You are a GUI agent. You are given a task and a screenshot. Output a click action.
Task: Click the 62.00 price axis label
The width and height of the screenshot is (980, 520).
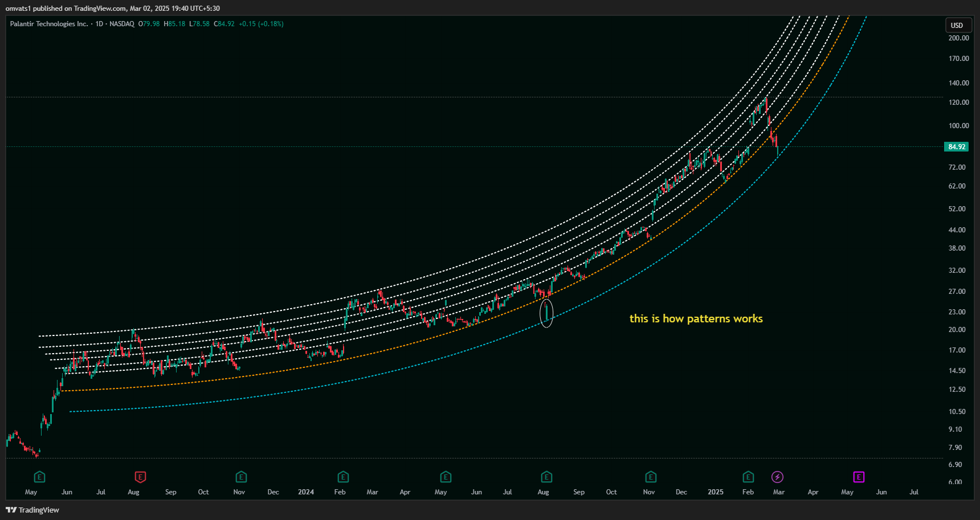tap(957, 186)
